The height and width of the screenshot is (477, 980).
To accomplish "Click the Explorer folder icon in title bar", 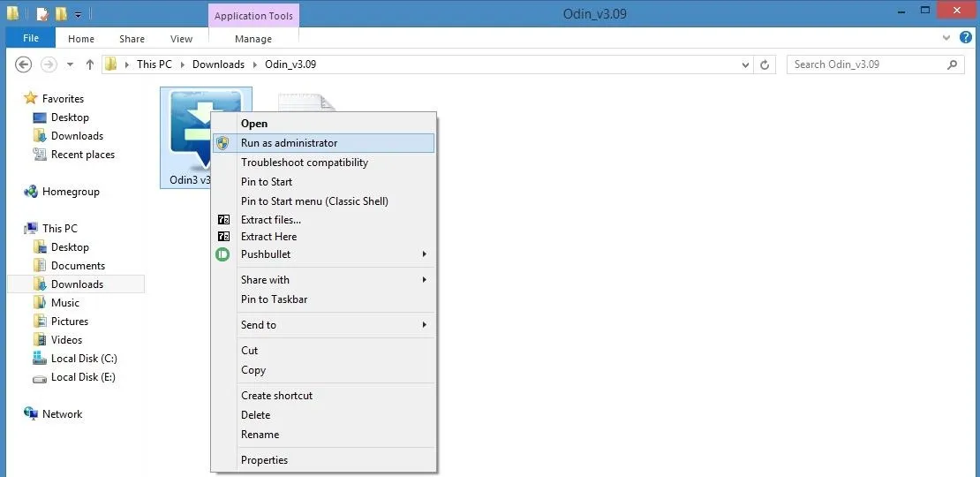I will point(12,13).
